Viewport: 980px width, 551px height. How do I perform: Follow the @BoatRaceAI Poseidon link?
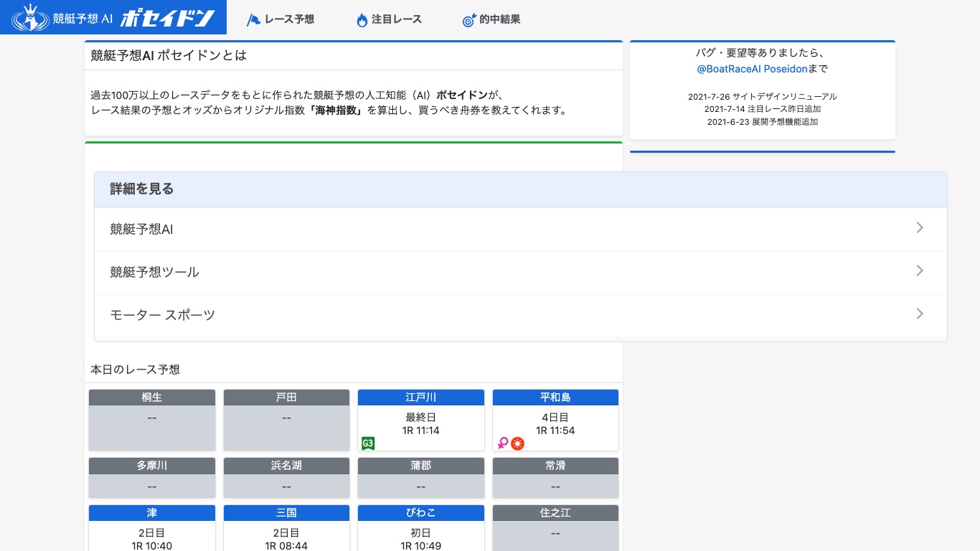(752, 69)
